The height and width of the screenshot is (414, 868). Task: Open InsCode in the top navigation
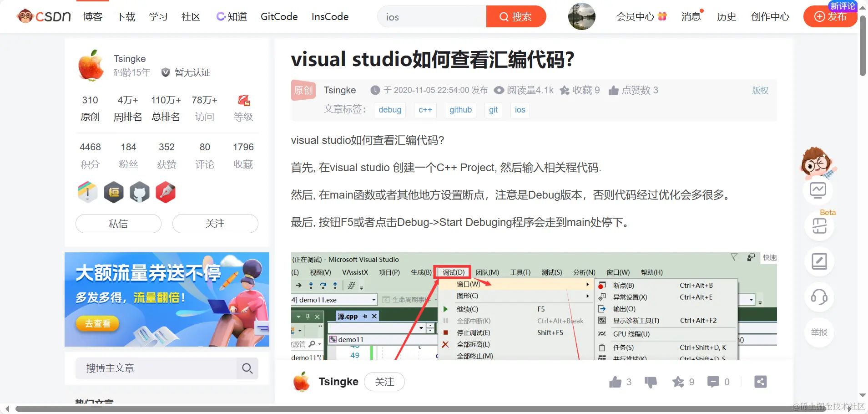pos(330,17)
